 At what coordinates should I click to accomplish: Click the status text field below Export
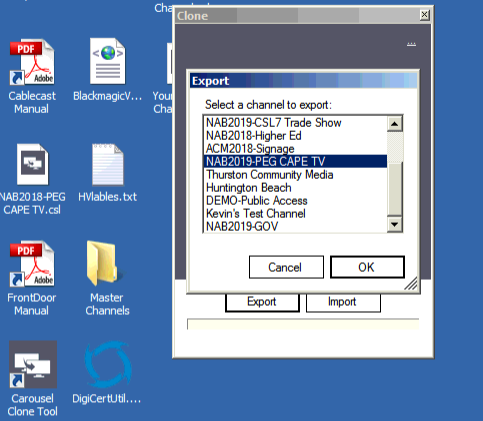click(x=303, y=324)
